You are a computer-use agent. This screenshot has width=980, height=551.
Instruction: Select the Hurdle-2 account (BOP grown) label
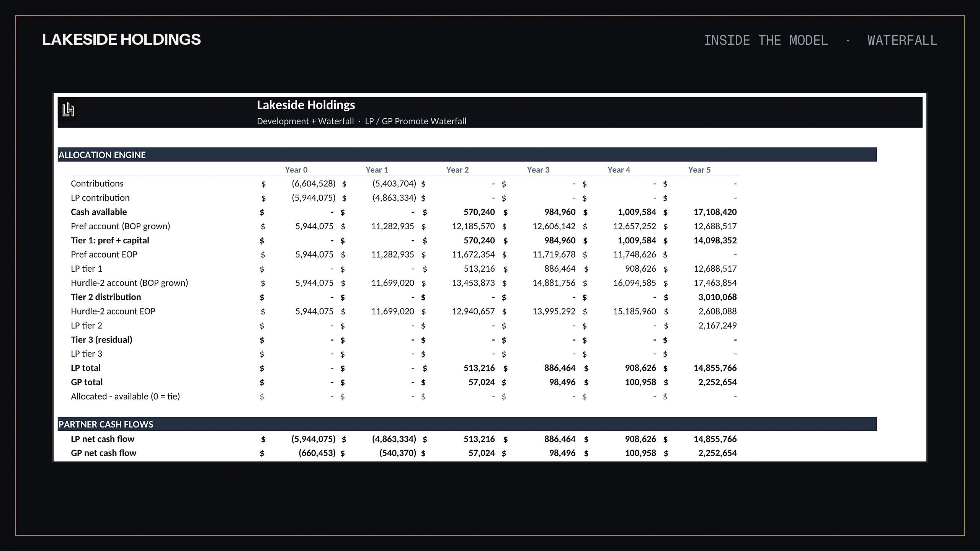click(129, 282)
